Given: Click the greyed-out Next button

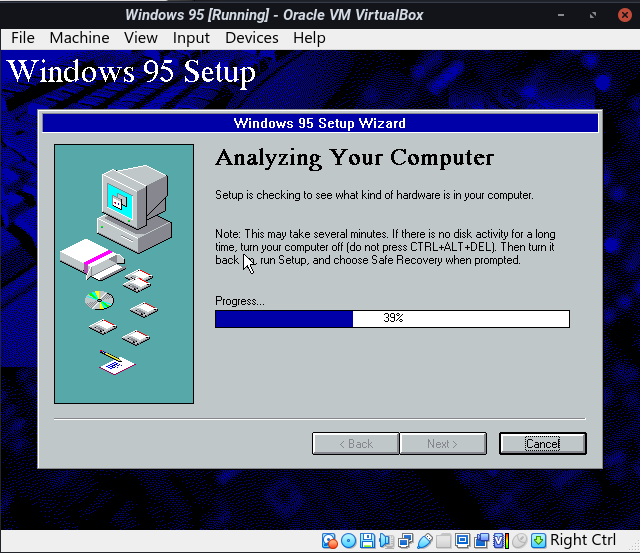Looking at the screenshot, I should pos(442,443).
